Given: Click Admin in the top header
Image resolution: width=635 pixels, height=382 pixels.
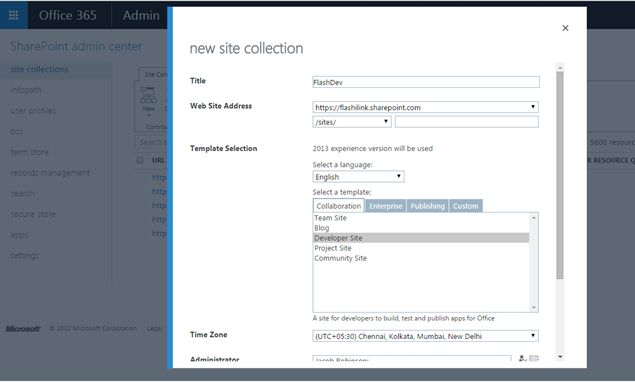Looking at the screenshot, I should point(141,15).
